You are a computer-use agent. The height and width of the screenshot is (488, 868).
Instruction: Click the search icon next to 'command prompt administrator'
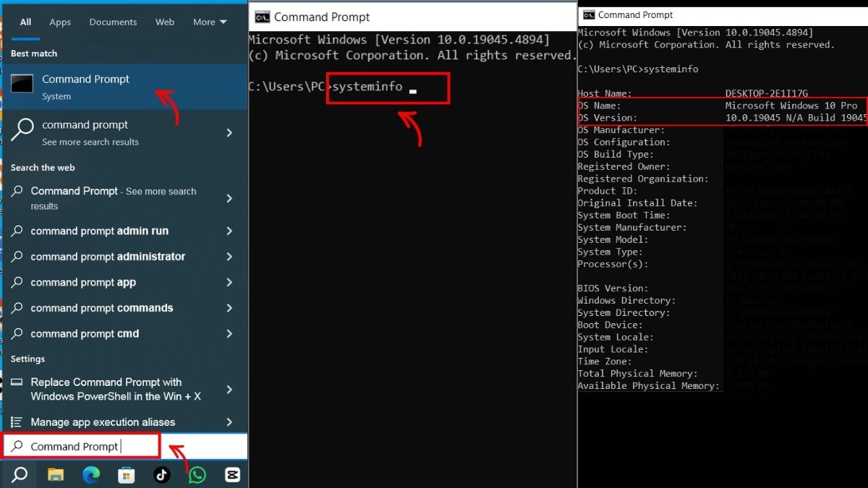(x=17, y=257)
